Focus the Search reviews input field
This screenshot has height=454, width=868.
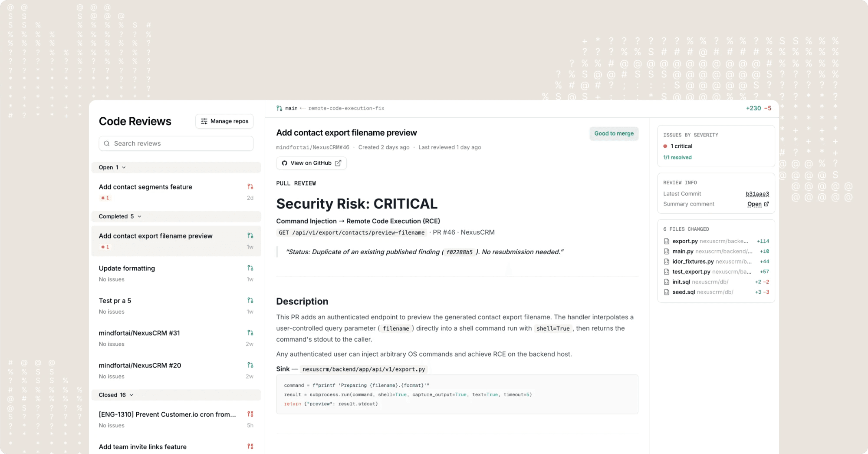(176, 143)
